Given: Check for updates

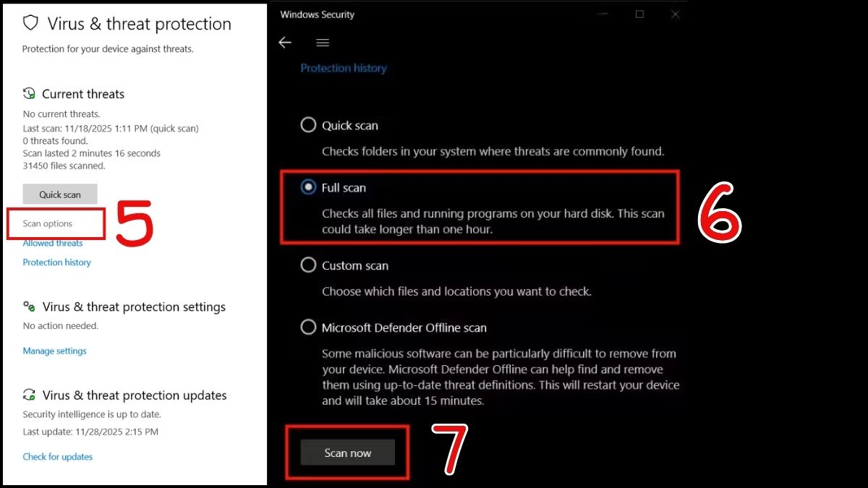Looking at the screenshot, I should tap(57, 456).
